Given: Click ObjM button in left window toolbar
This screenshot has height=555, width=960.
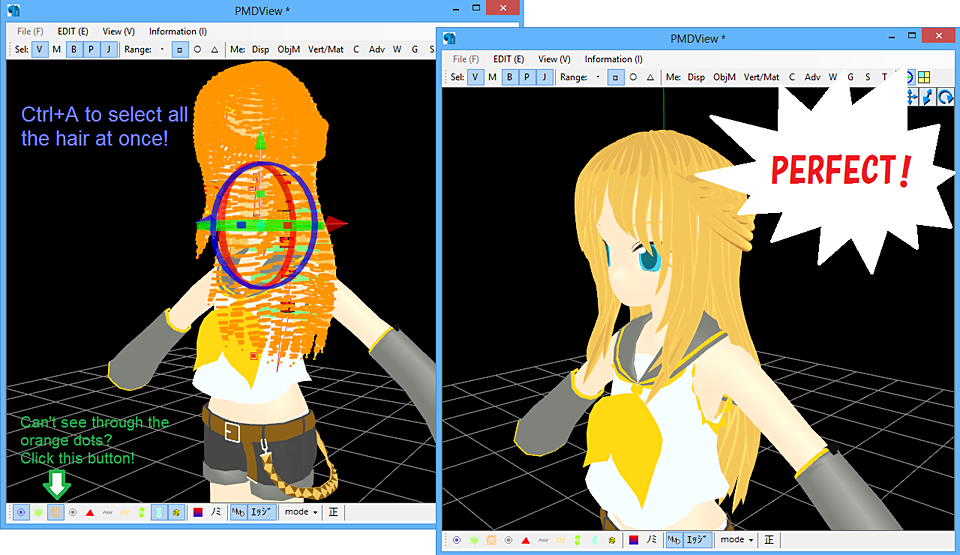Looking at the screenshot, I should (288, 50).
